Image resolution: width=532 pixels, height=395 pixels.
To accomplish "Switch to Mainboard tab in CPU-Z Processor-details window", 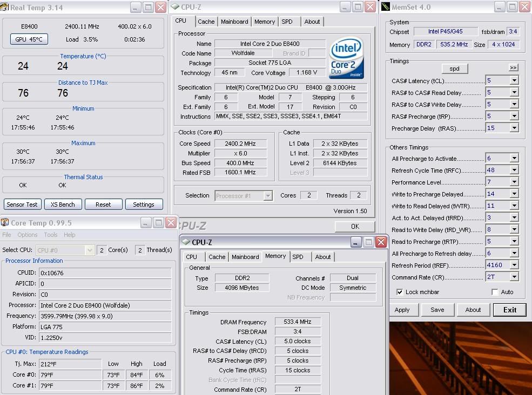I will coord(234,22).
